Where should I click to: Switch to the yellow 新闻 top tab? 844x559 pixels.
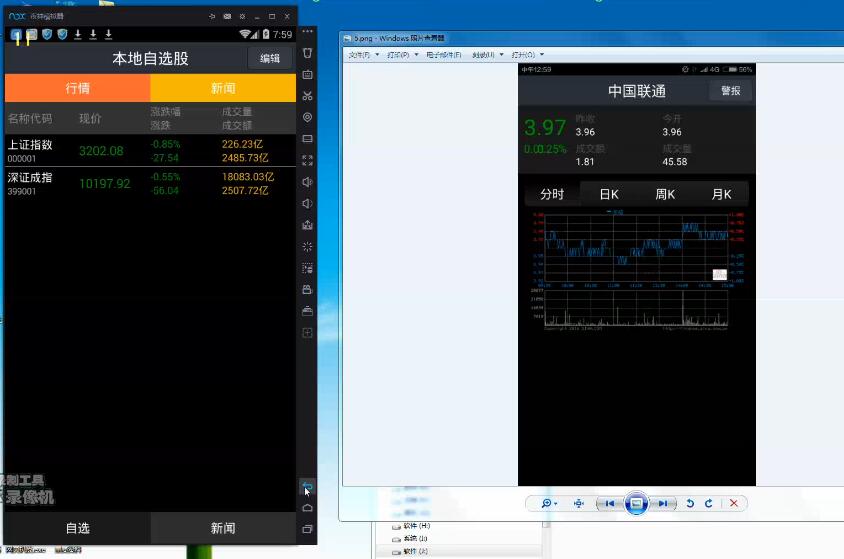(223, 88)
